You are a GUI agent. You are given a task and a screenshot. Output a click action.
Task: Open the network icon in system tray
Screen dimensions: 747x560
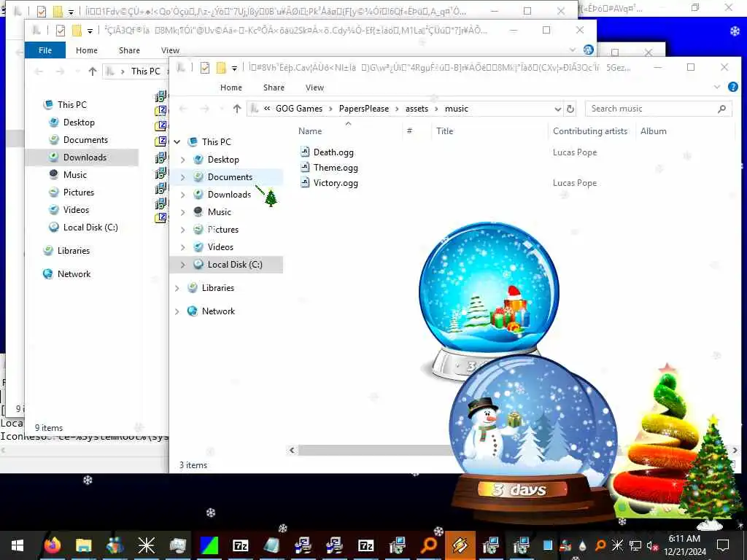click(x=635, y=545)
